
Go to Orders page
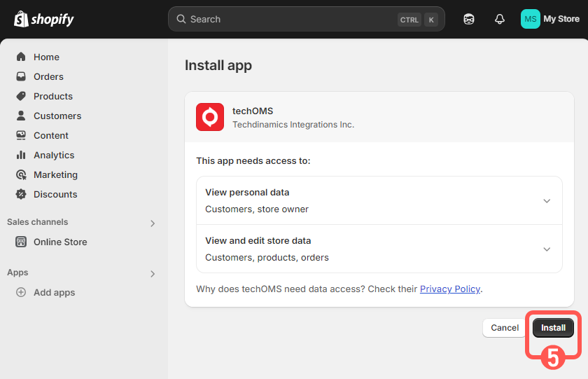(48, 76)
